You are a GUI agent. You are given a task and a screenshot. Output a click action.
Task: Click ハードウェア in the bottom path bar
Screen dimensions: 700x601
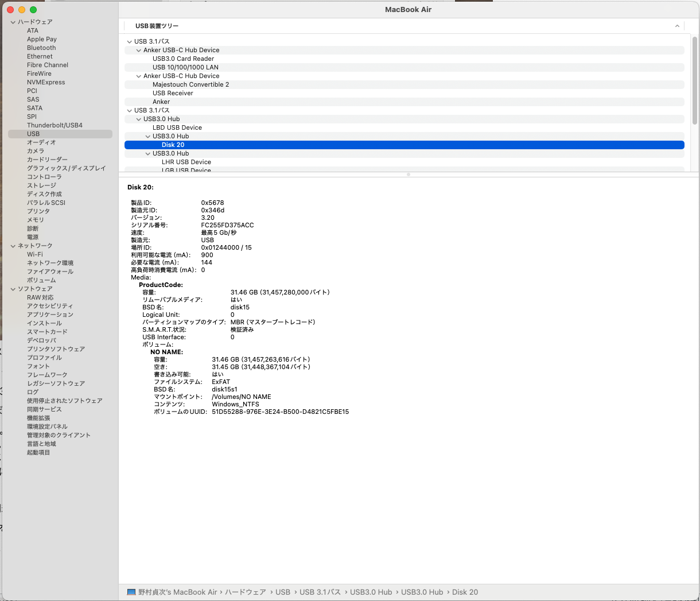pyautogui.click(x=245, y=592)
